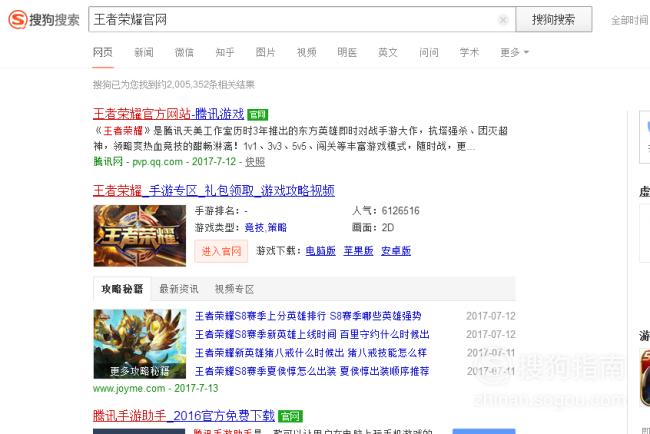650x434 pixels.
Task: Click the www.joyme.com source URL
Action: pos(129,388)
